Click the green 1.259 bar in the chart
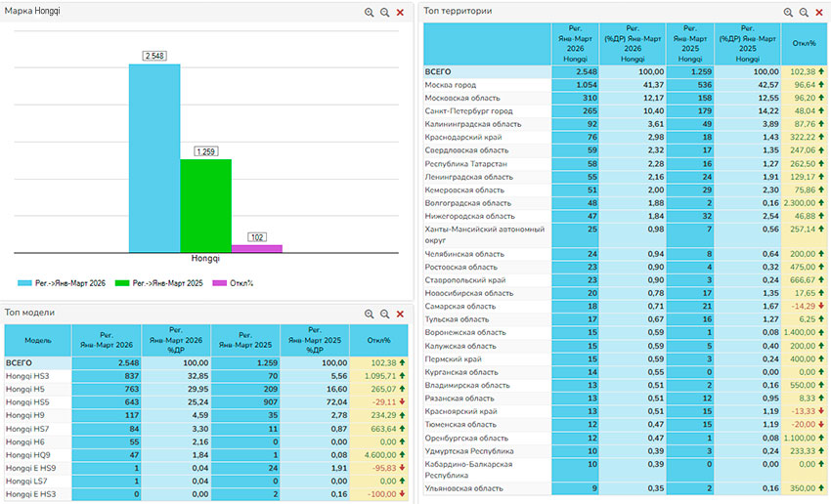Image resolution: width=831 pixels, height=504 pixels. tap(205, 205)
